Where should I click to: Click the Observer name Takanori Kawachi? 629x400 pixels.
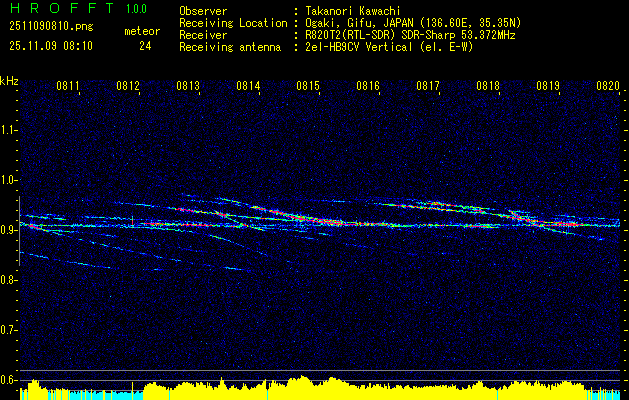click(352, 11)
